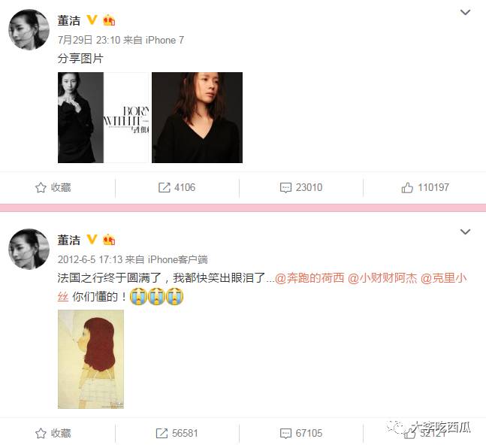
Task: View the BORN WITH IT magazine thumbnail
Action: [104, 117]
